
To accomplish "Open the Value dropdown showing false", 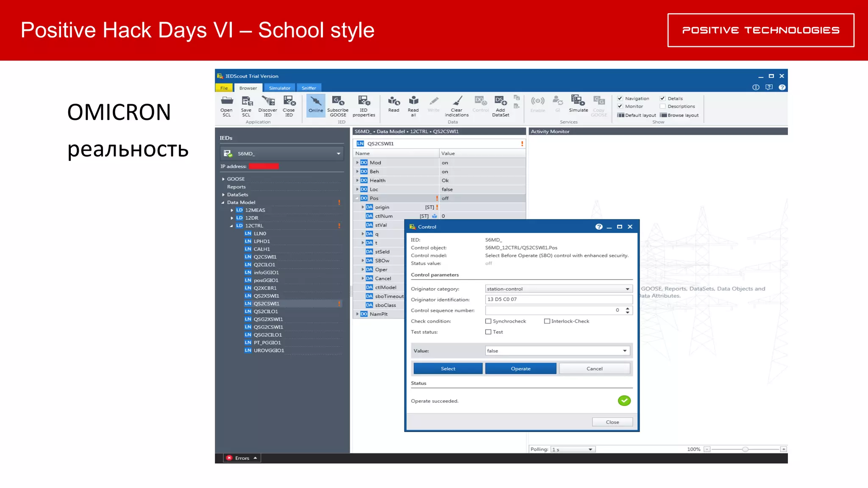I will point(557,351).
